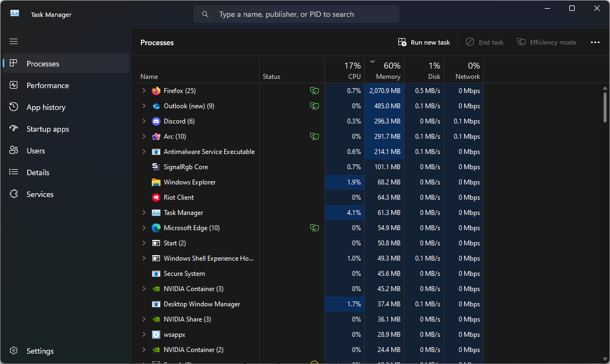Switch to the Details page
The height and width of the screenshot is (364, 610).
[66, 172]
